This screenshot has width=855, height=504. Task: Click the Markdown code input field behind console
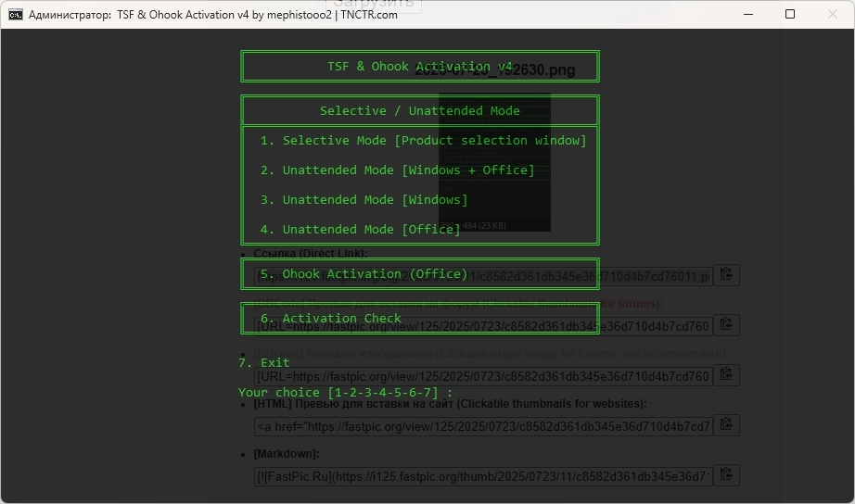click(483, 477)
